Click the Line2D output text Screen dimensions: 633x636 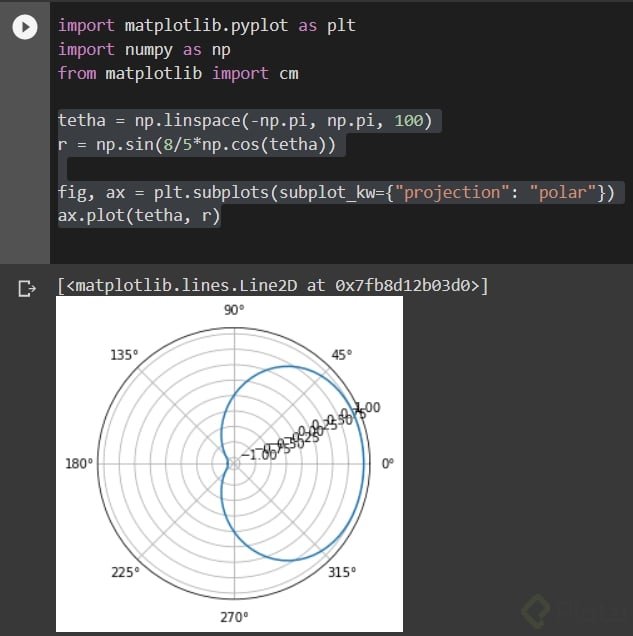273,286
